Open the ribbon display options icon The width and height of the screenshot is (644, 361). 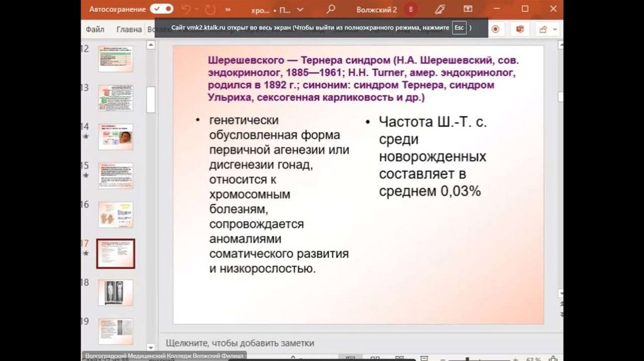click(x=468, y=9)
